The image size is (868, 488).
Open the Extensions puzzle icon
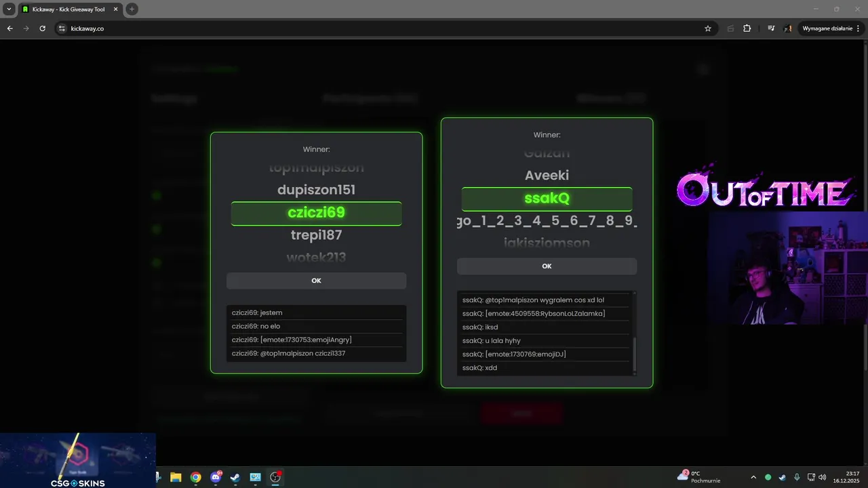point(747,28)
